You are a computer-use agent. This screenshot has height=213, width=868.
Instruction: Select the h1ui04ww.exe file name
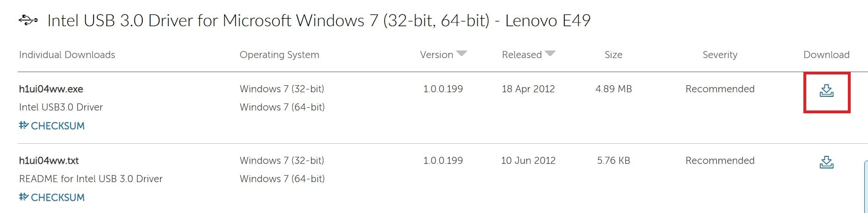[x=51, y=89]
